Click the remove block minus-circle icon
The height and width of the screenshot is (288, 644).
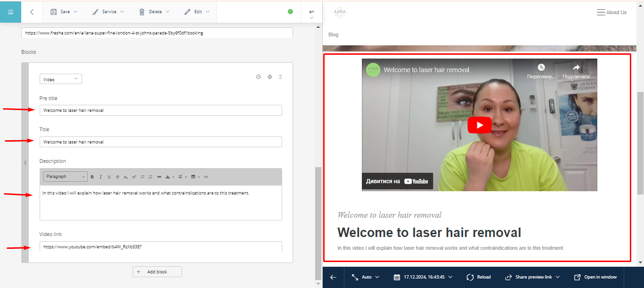coord(259,76)
